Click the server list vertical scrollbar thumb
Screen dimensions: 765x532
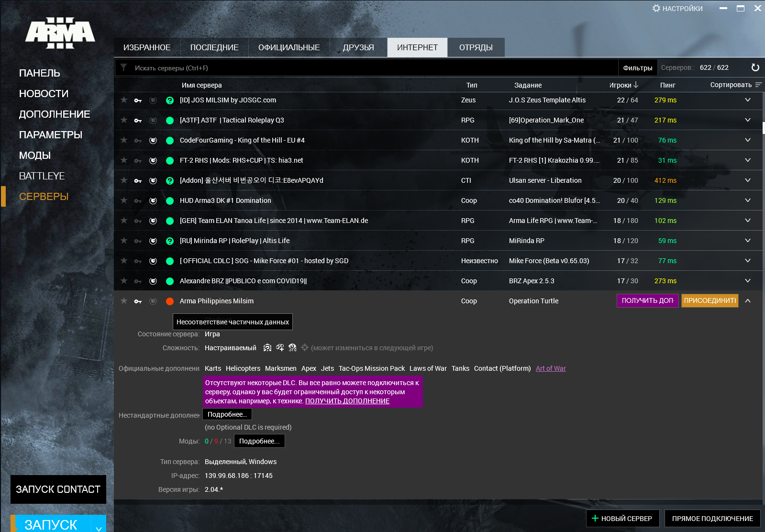764,128
